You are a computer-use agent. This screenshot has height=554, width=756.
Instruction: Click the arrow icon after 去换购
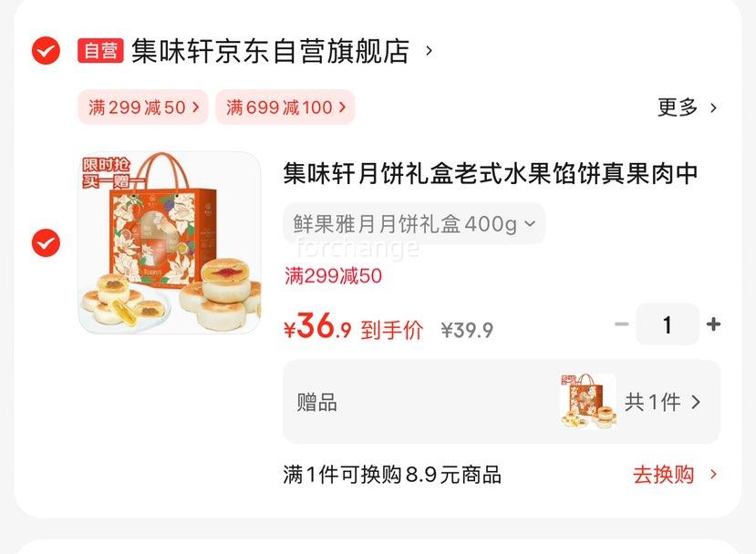tap(713, 475)
